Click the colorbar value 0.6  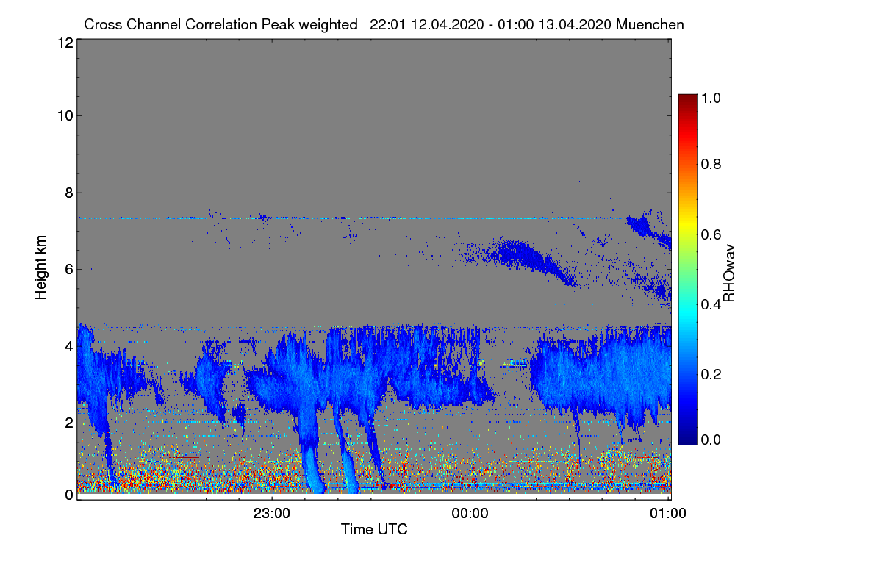(x=711, y=234)
